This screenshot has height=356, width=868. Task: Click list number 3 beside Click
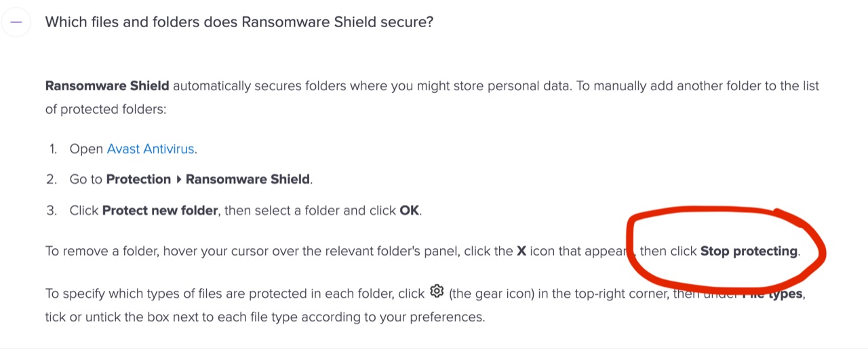tap(52, 210)
